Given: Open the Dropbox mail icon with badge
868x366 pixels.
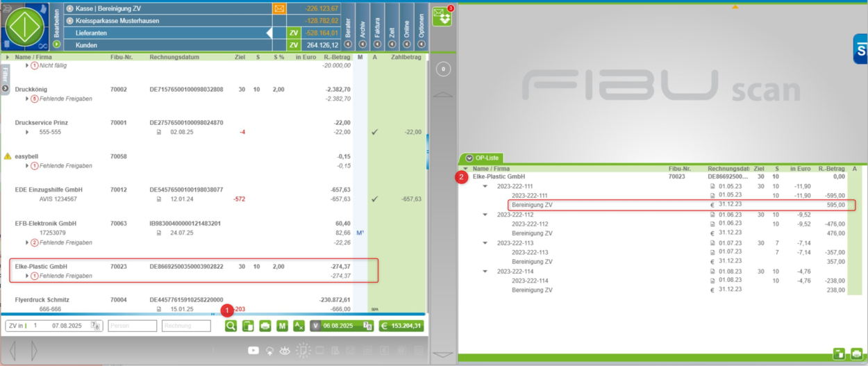Looking at the screenshot, I should (442, 16).
